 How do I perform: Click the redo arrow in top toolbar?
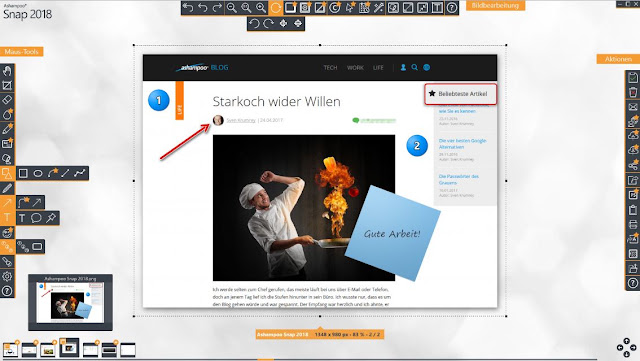218,8
